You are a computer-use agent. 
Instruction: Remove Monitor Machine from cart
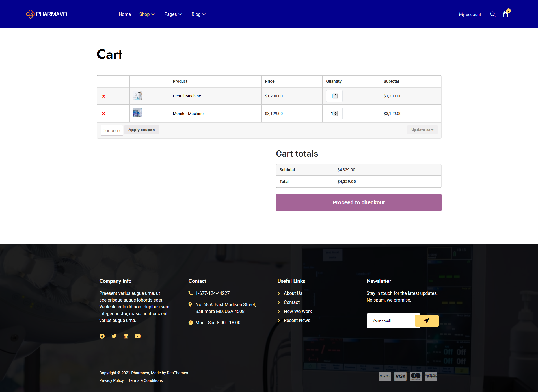pos(103,114)
